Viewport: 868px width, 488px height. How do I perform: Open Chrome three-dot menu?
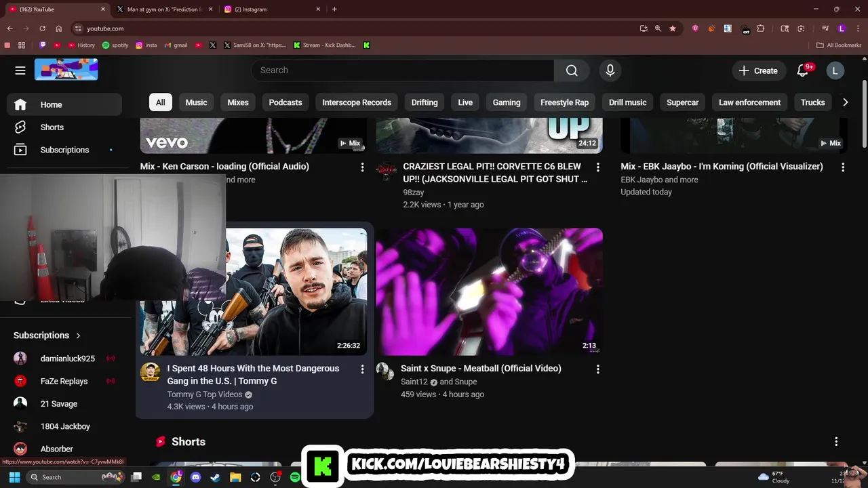[x=857, y=28]
